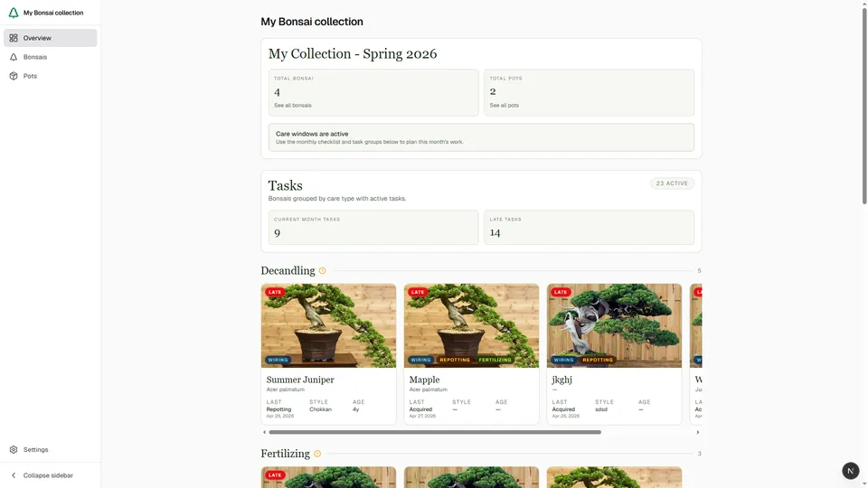Collapse the sidebar
This screenshot has height=488, width=868.
point(51,475)
